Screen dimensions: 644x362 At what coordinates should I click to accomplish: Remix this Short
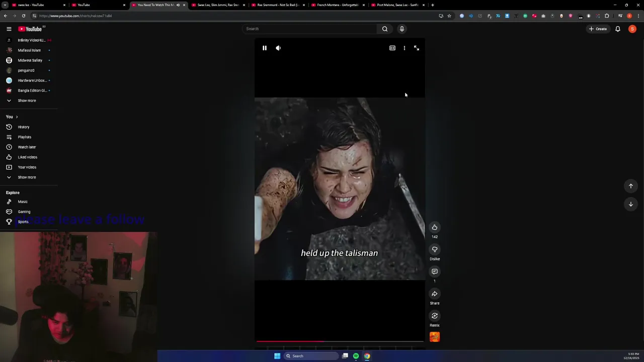pos(435,316)
